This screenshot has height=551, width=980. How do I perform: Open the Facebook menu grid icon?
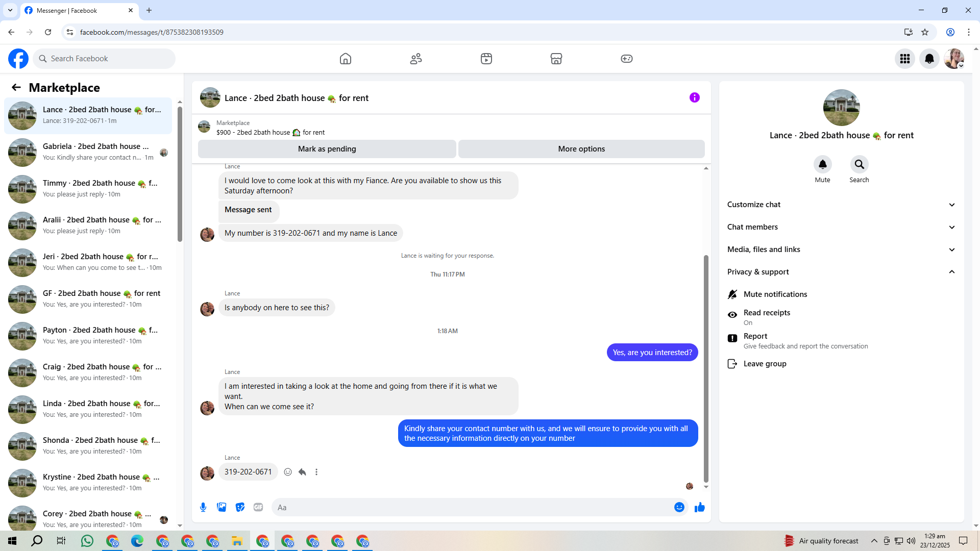(x=905, y=59)
